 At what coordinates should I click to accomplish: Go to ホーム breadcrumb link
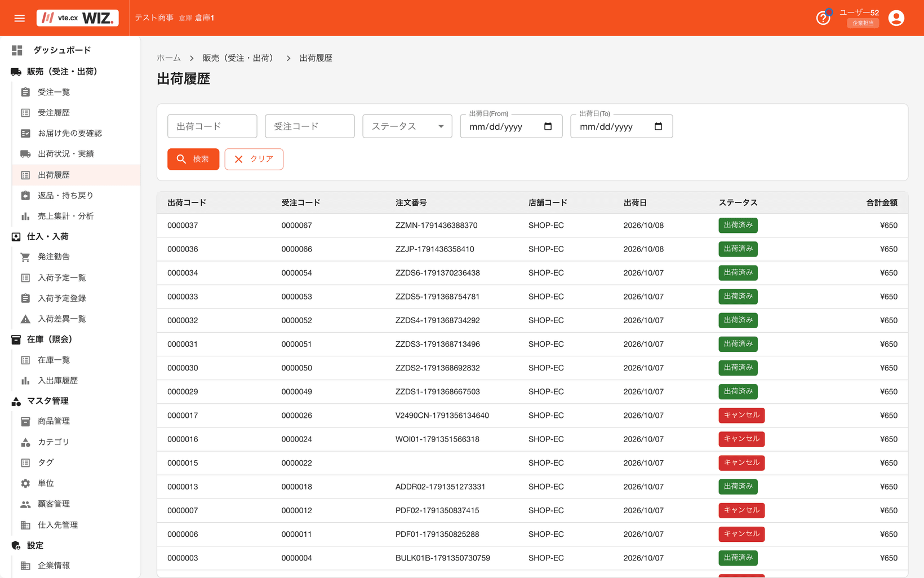(168, 58)
